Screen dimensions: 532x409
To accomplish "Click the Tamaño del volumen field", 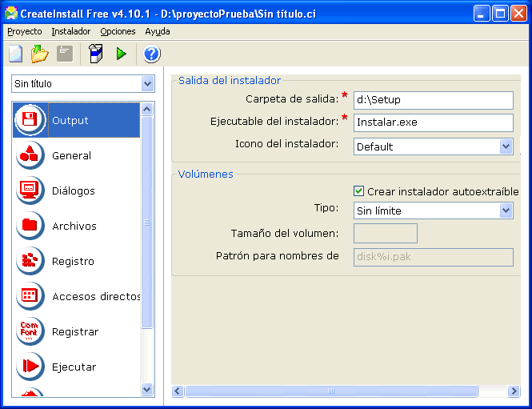I will click(x=386, y=233).
